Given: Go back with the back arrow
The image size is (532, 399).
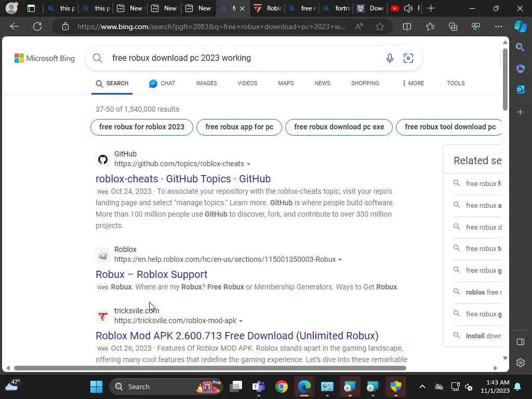Looking at the screenshot, I should click(x=15, y=26).
